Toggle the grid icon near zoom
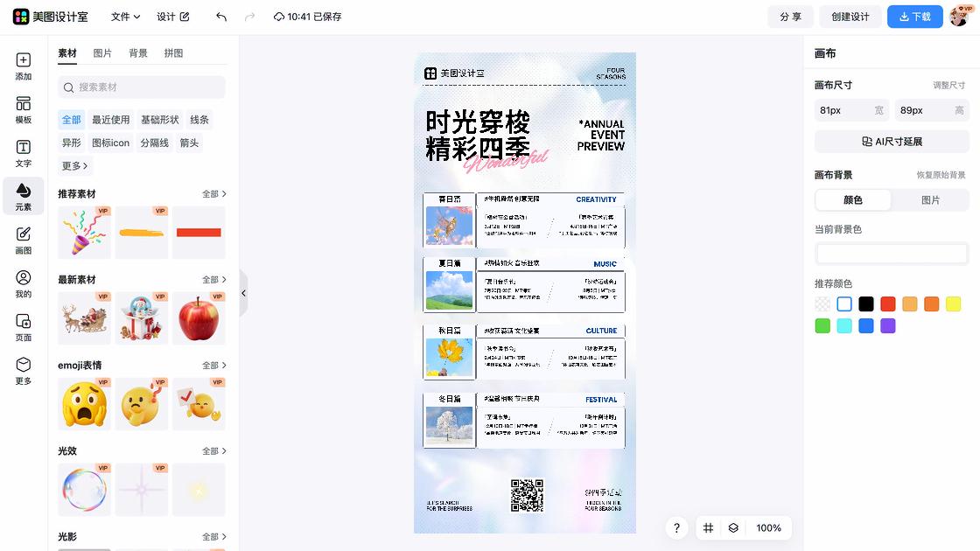This screenshot has width=980, height=551. coord(708,528)
